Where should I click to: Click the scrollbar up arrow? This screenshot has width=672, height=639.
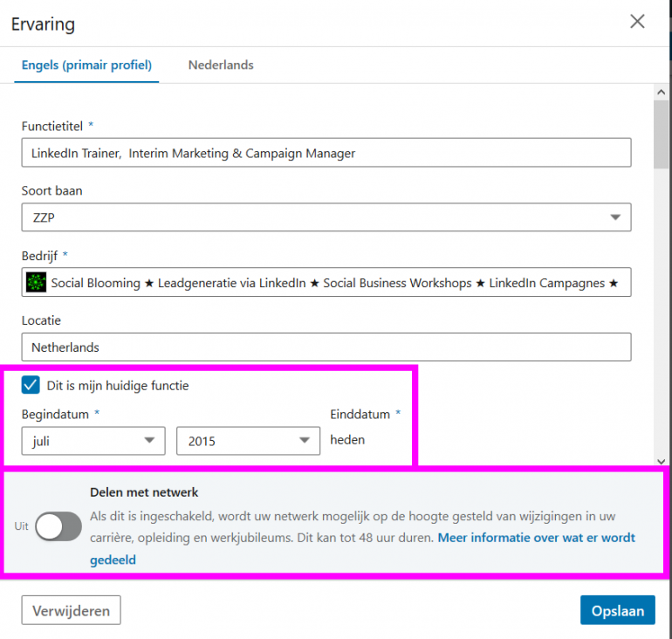(661, 93)
